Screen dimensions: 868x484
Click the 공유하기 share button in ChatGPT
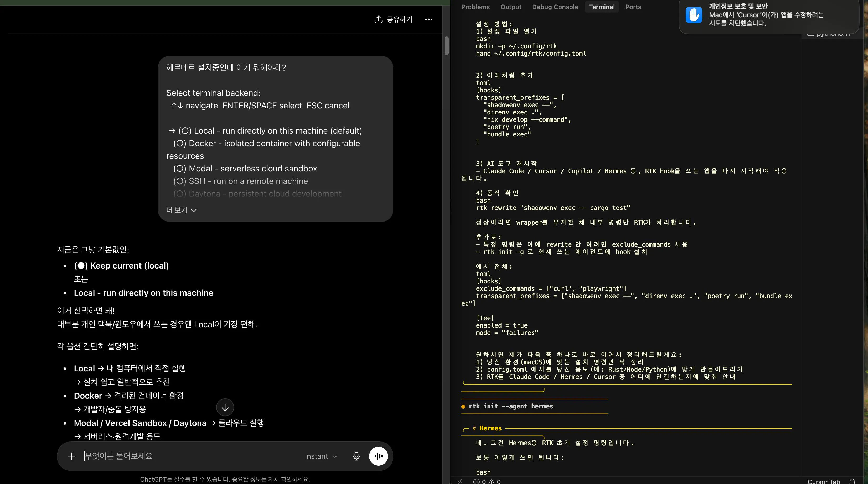tap(394, 19)
